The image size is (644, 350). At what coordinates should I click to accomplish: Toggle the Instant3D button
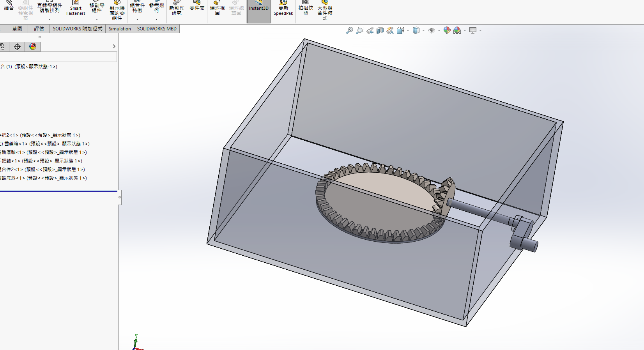coord(259,11)
